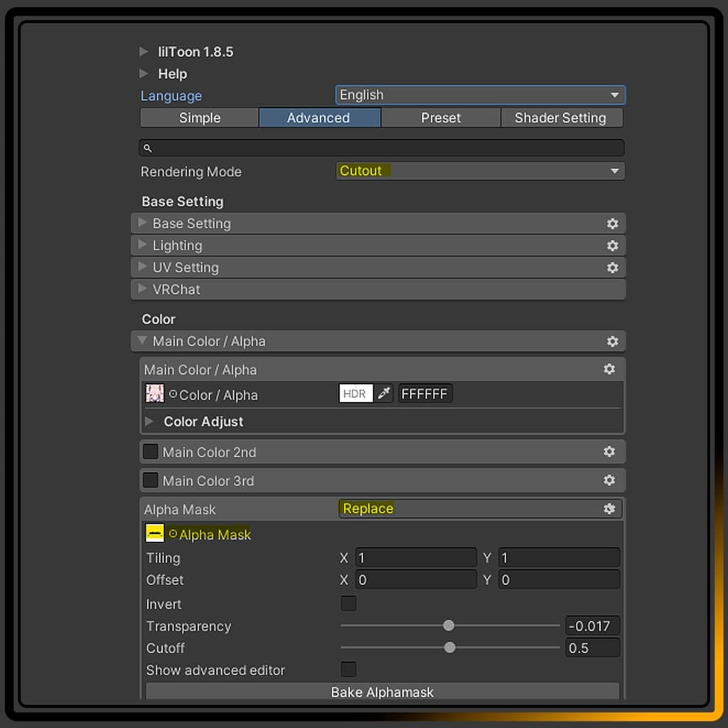Open the Preset tab

tap(441, 118)
